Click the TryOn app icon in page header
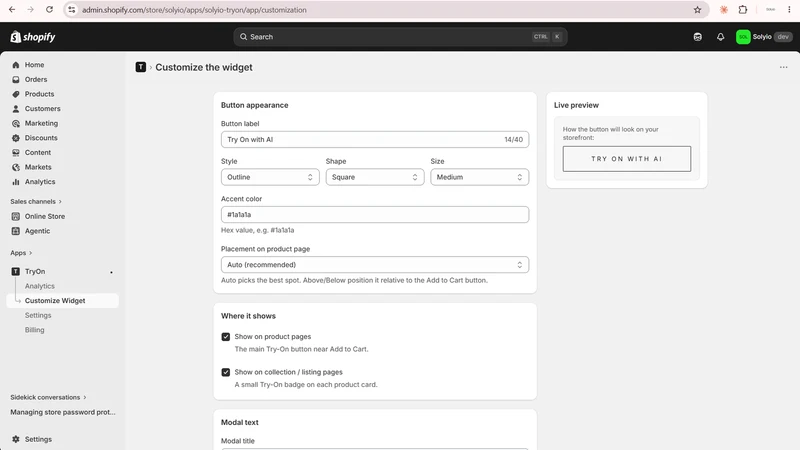Viewport: 800px width, 450px height. pos(141,67)
